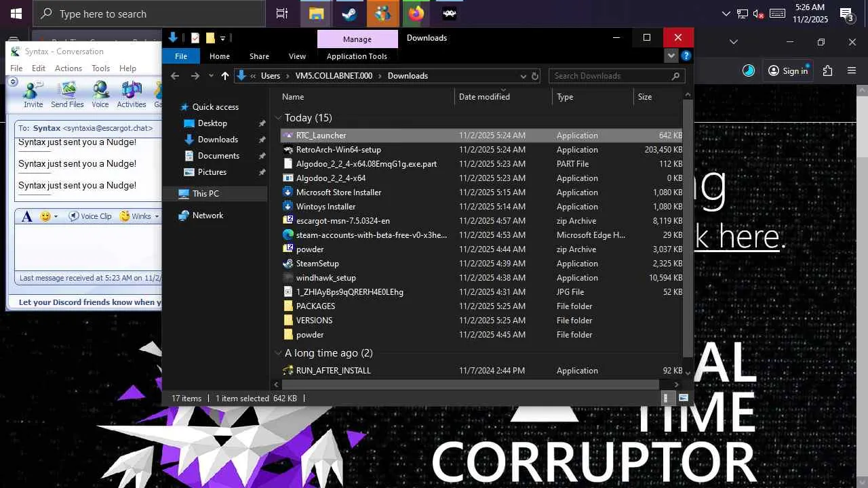Click Explorer horizontal scrollbar thumb
This screenshot has width=868, height=488.
470,384
